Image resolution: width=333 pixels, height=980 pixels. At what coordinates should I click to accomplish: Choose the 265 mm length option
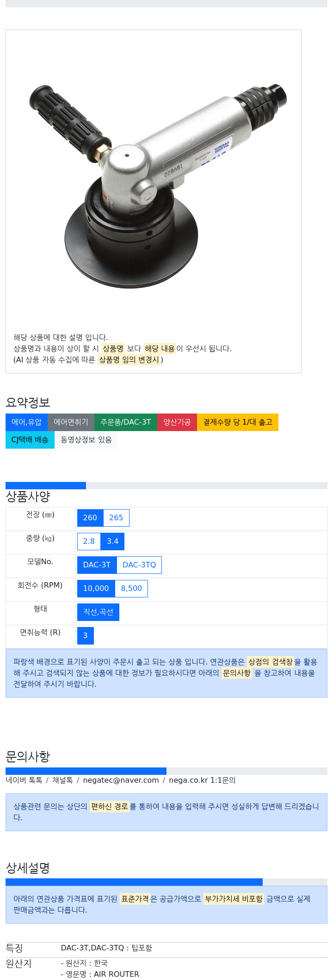tap(116, 518)
